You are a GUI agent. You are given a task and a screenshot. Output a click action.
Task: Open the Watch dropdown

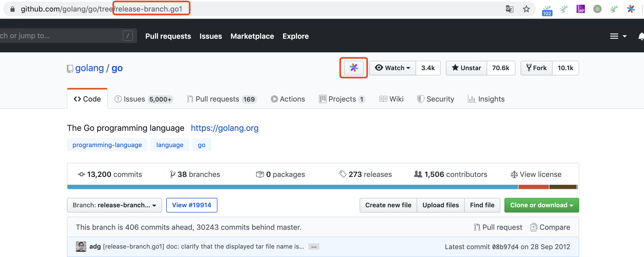click(x=392, y=68)
